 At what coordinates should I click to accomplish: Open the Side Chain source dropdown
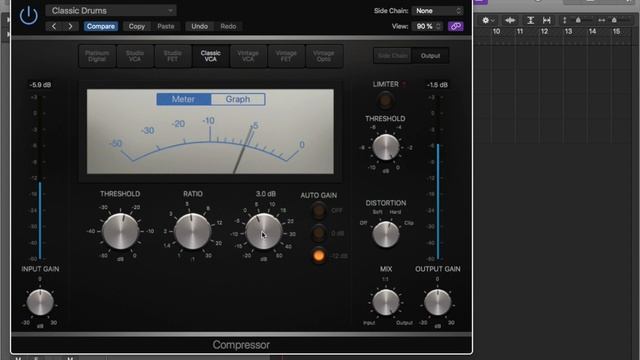point(438,11)
